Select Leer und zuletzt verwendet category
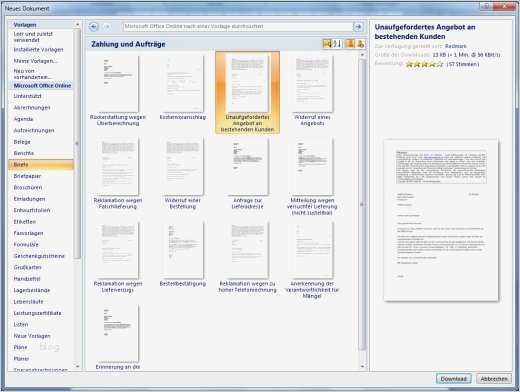The width and height of the screenshot is (520, 392). tap(33, 37)
